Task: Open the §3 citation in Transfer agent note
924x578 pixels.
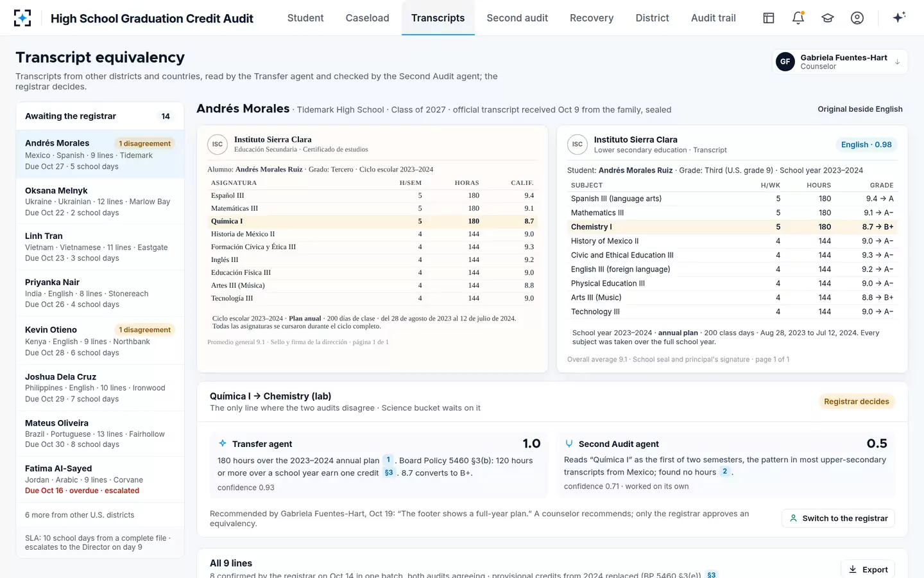Action: [389, 473]
